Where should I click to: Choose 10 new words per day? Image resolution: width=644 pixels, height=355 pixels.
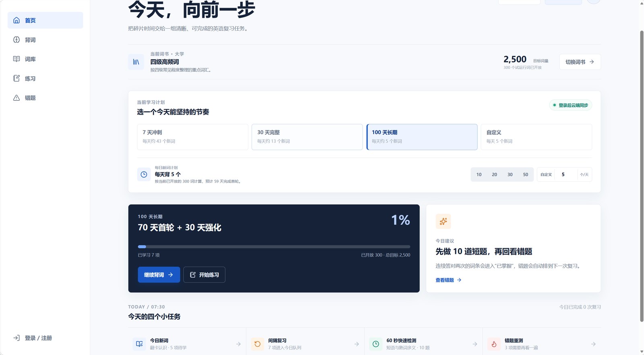click(x=479, y=174)
